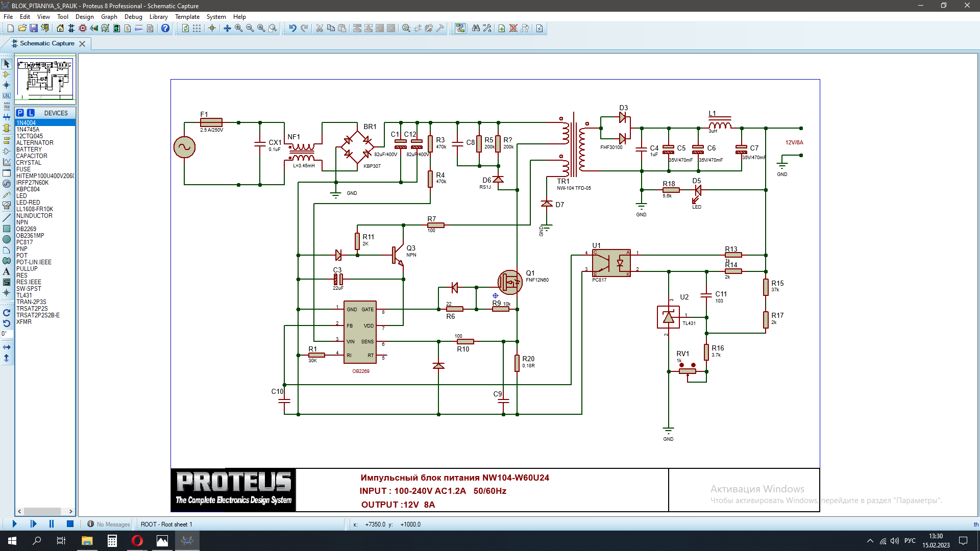Click the Generator mode sine-wave icon
Viewport: 980px width, 551px height.
(x=7, y=183)
